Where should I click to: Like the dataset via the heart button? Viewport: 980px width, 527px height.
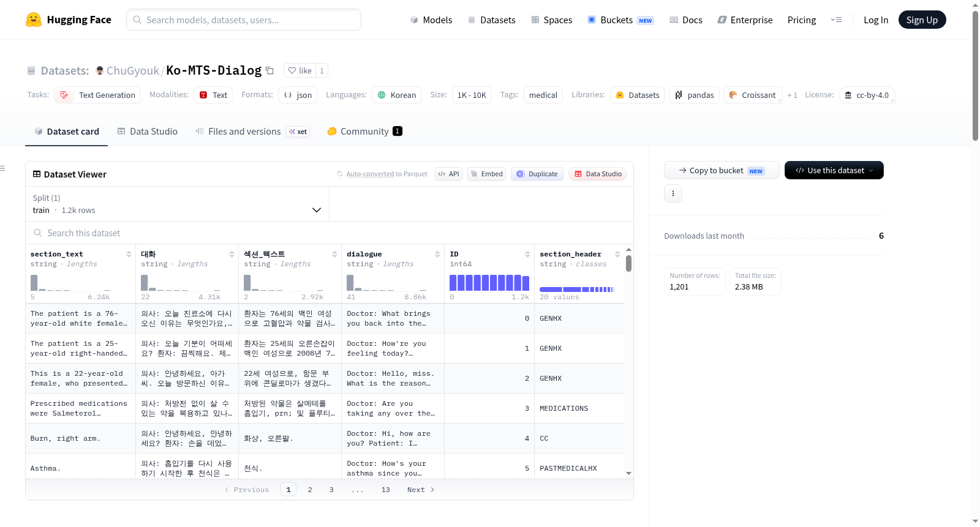[x=300, y=70]
